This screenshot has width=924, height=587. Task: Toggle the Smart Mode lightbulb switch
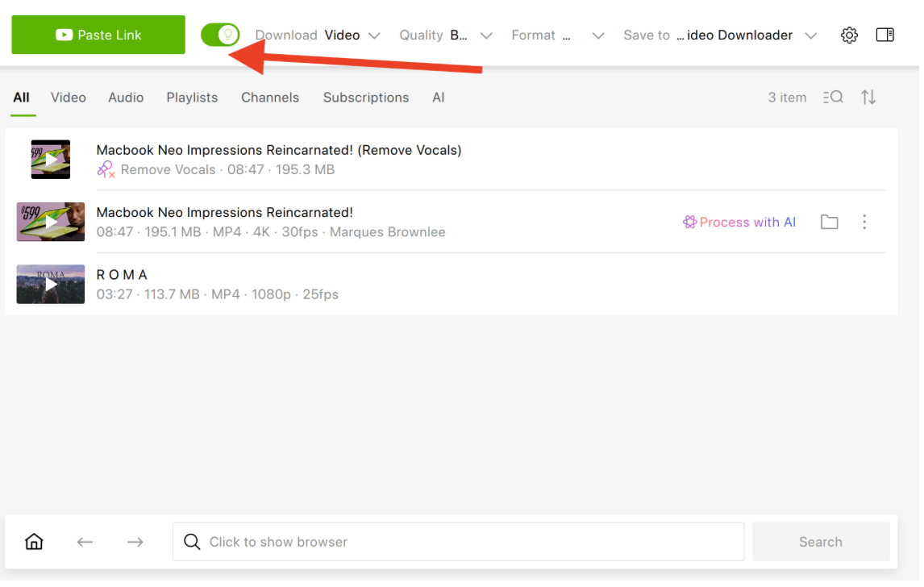tap(220, 35)
